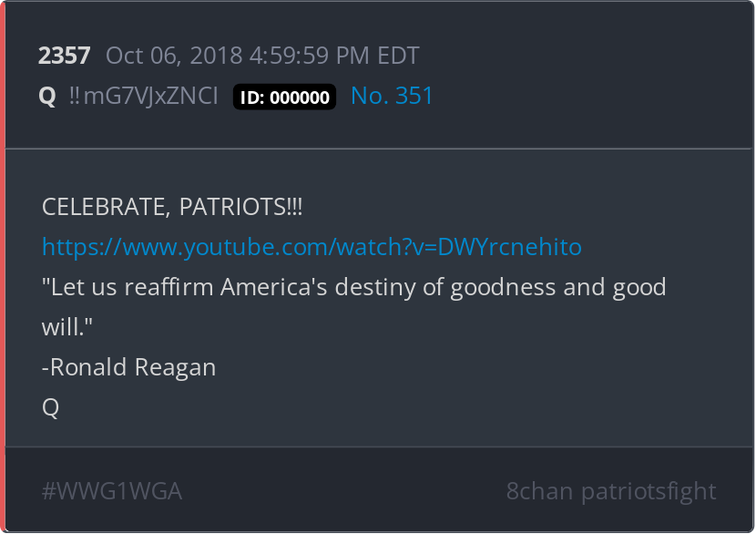Click the 'EDT' timezone text

coord(398,56)
